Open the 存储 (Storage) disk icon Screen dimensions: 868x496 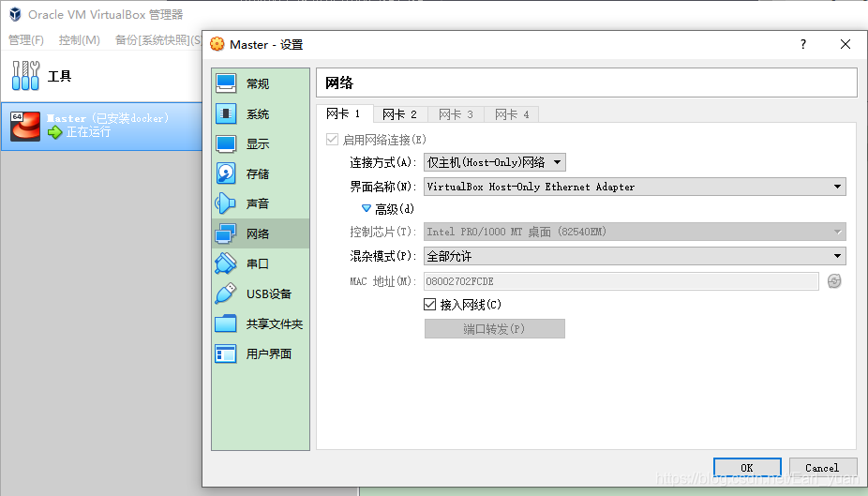click(x=226, y=173)
